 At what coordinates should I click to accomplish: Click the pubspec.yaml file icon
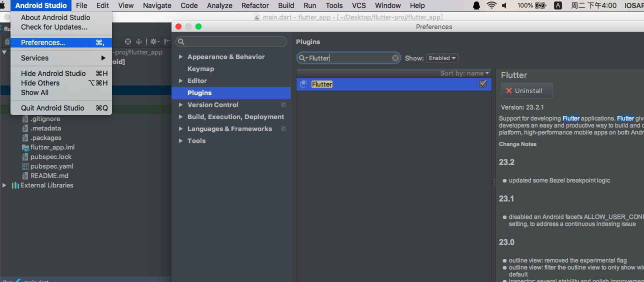pos(26,166)
